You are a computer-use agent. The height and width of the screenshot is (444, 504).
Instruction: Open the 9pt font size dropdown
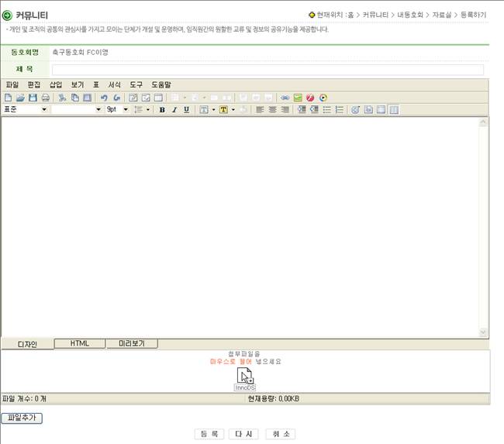(x=125, y=110)
